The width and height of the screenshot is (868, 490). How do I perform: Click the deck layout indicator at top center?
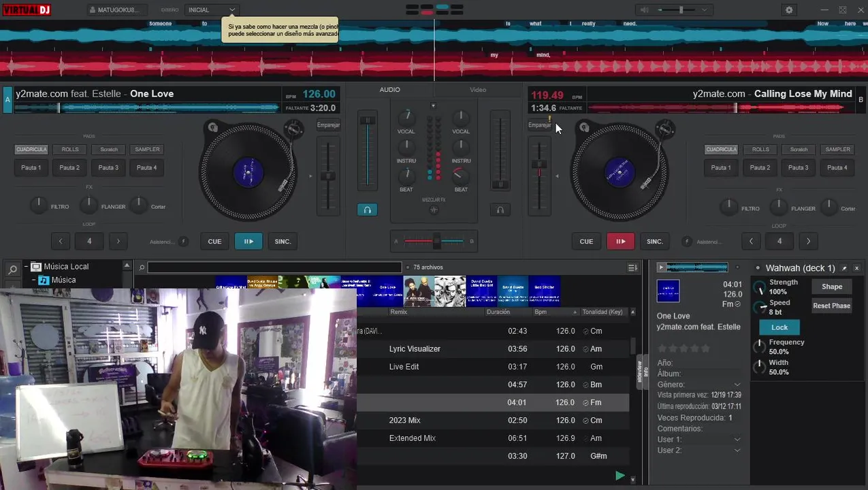click(434, 10)
